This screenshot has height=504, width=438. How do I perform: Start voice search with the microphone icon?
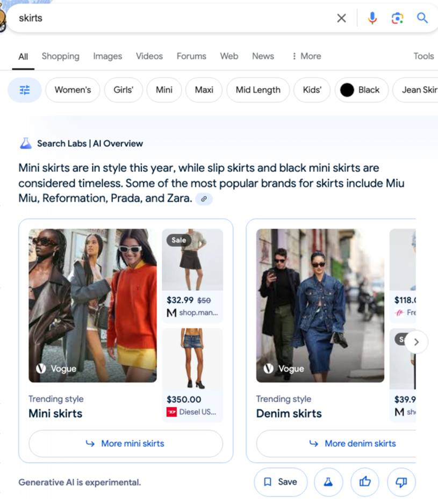(x=372, y=18)
